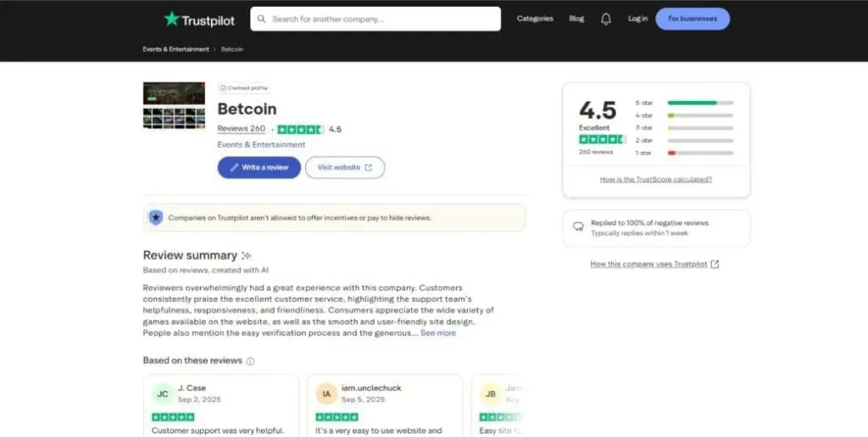Screen dimensions: 868x437
Task: Click the search magnifier icon
Action: (262, 19)
